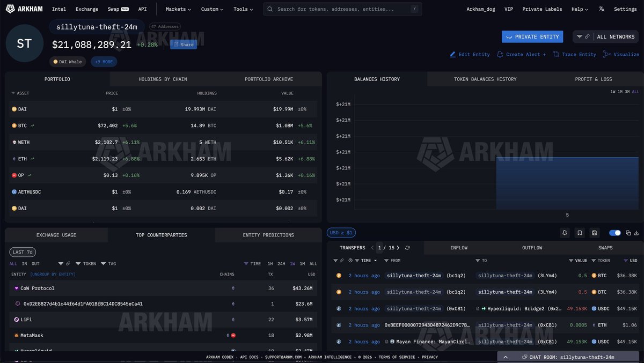Screen dimensions: 644x363
Task: Click the chain link filter in transfers header
Action: [342, 261]
